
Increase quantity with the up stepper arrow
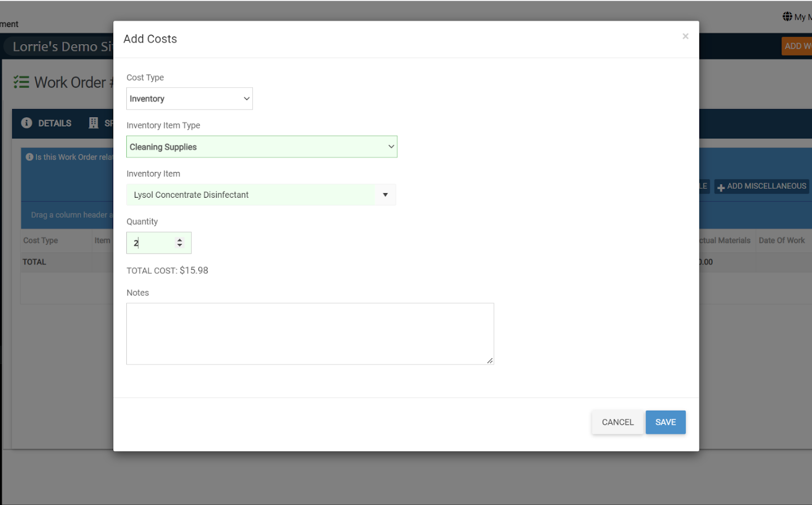click(x=180, y=240)
